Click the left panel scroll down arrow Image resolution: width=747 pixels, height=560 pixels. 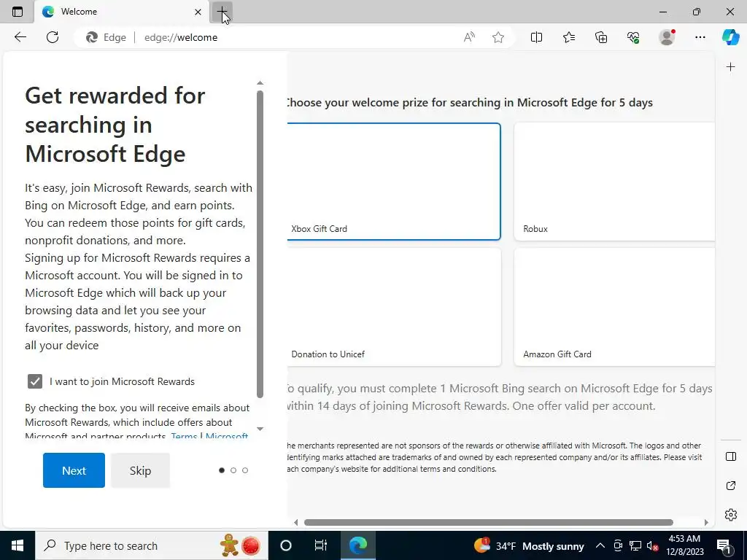tap(260, 429)
